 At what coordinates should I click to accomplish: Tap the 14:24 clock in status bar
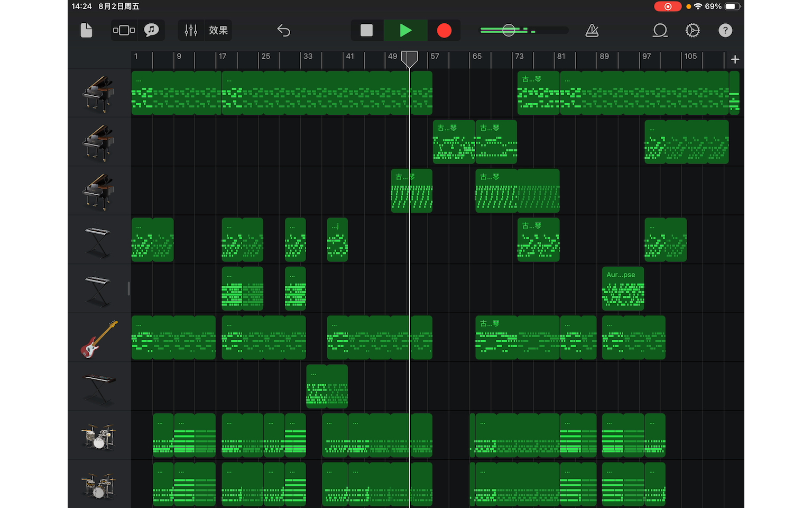click(x=81, y=6)
